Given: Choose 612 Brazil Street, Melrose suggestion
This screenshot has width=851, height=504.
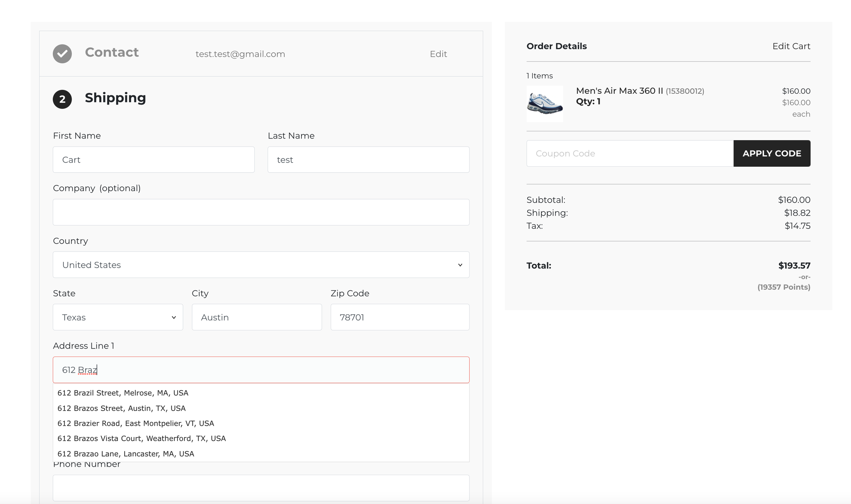Looking at the screenshot, I should pos(123,393).
